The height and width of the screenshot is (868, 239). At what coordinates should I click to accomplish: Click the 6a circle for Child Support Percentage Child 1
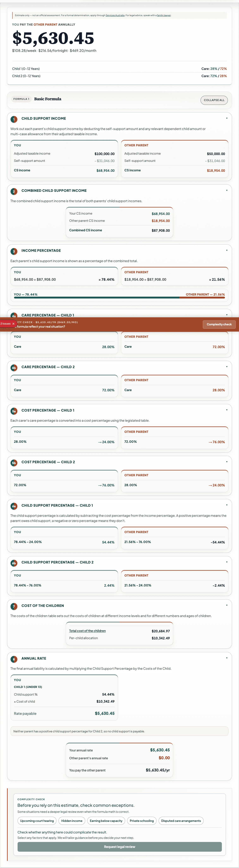tap(14, 506)
